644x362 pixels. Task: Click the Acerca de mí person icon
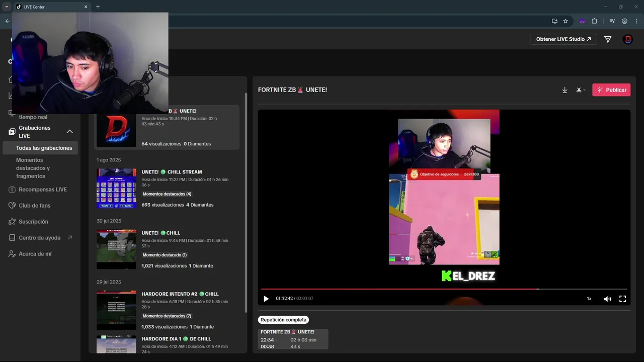(12, 254)
